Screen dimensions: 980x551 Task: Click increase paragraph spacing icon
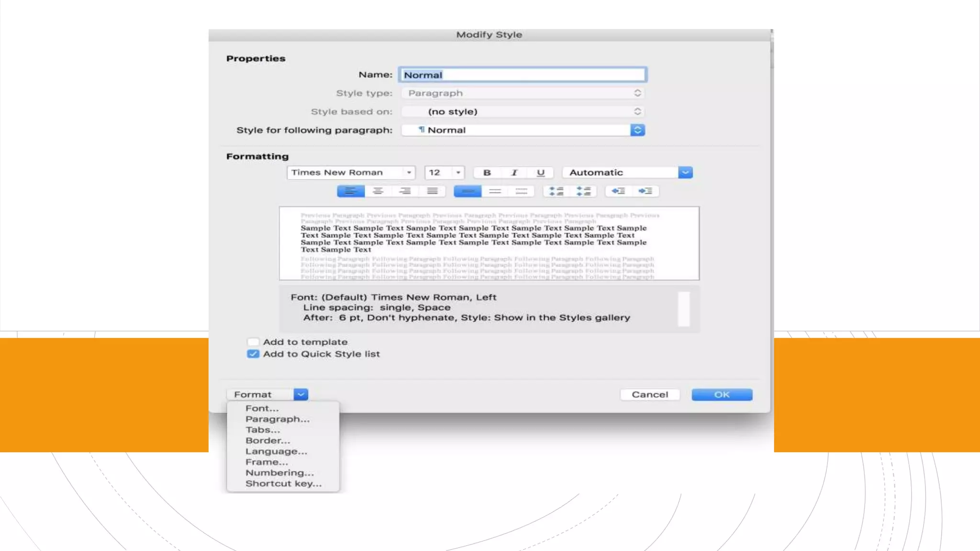point(556,191)
